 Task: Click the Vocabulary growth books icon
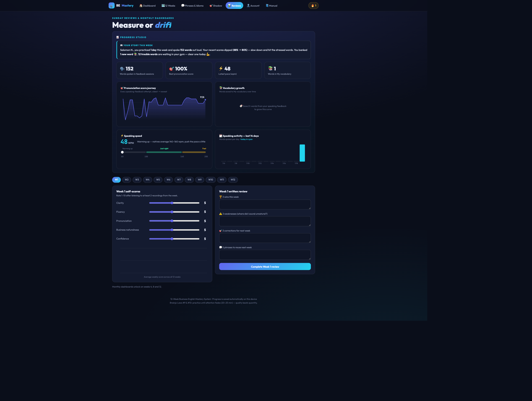(221, 88)
